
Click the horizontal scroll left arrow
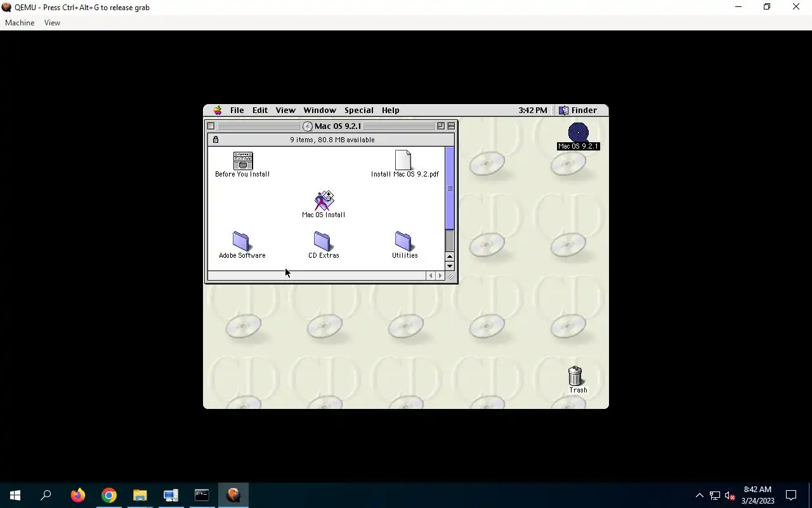[x=431, y=276]
